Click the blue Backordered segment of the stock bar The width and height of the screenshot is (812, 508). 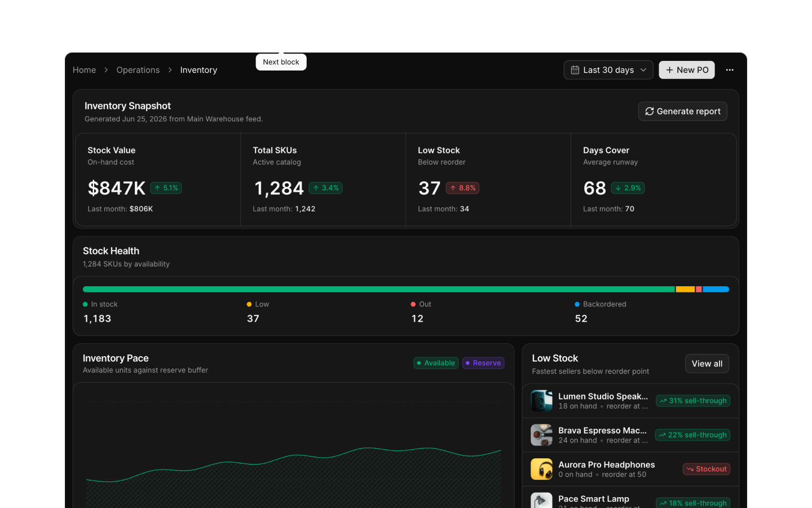coord(716,289)
